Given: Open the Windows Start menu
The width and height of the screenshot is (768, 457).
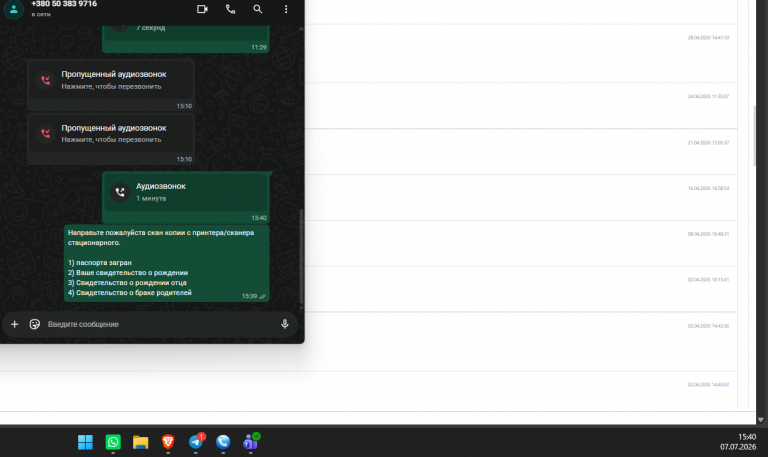Looking at the screenshot, I should tap(85, 442).
